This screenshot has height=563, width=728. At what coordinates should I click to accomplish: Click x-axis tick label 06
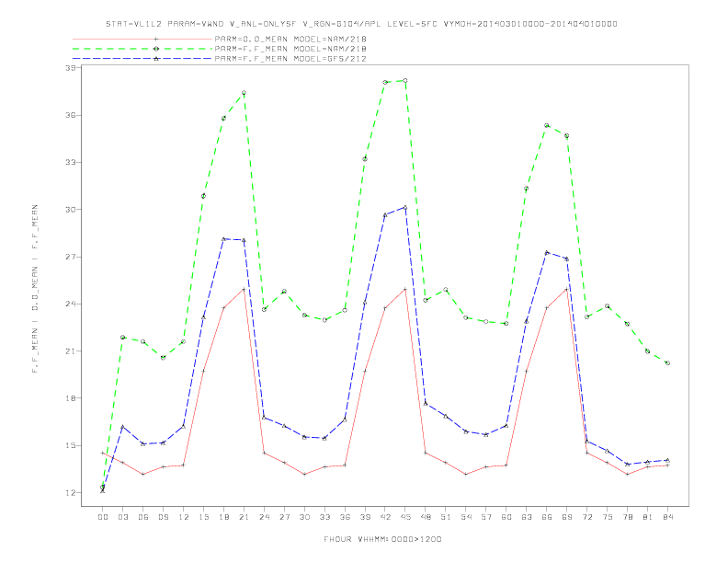pyautogui.click(x=143, y=517)
